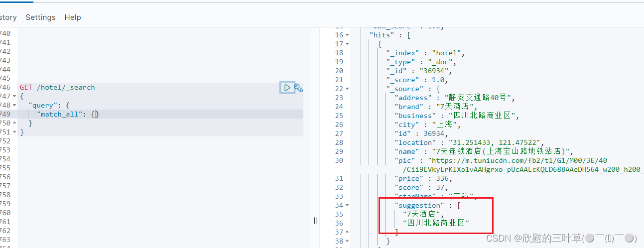Click the GET /hotel/_search request line
Viewport: 644px width, 248px height.
(x=57, y=87)
